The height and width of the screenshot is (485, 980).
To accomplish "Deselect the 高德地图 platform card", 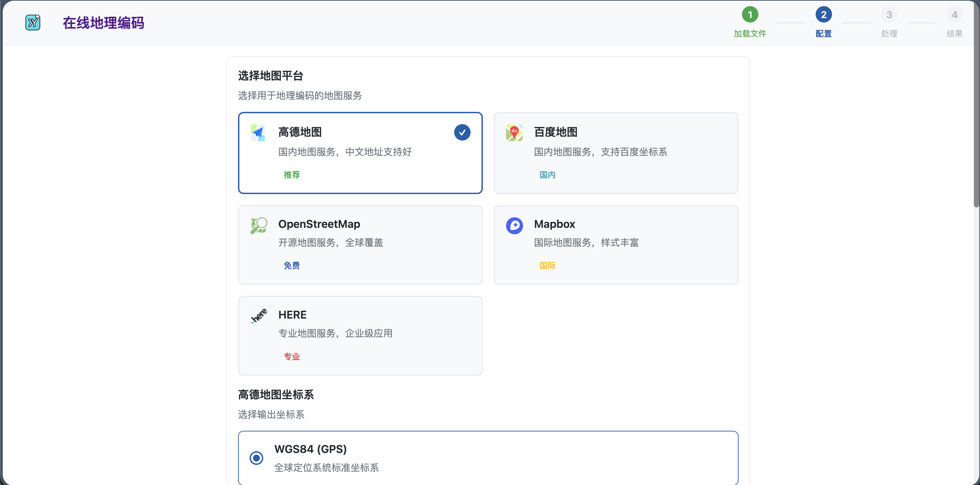I will click(360, 153).
